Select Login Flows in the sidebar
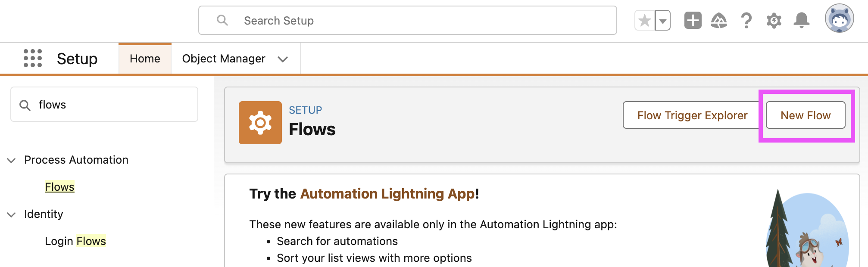Image resolution: width=868 pixels, height=267 pixels. coord(75,241)
